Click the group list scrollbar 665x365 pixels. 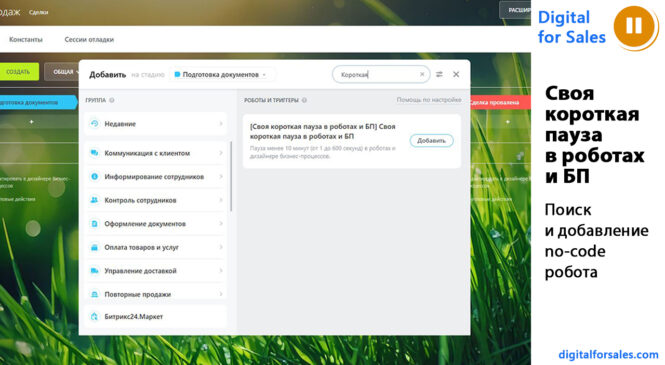[x=231, y=176]
